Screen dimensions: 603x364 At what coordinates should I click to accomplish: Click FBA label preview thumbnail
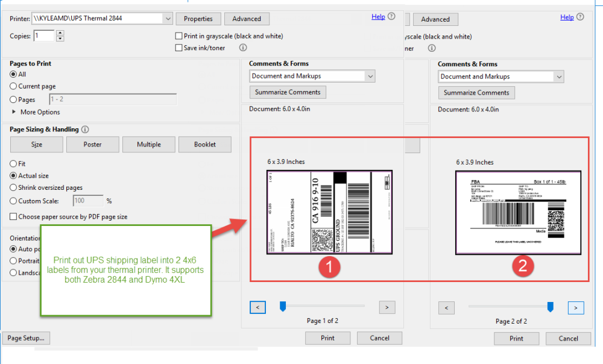click(519, 213)
